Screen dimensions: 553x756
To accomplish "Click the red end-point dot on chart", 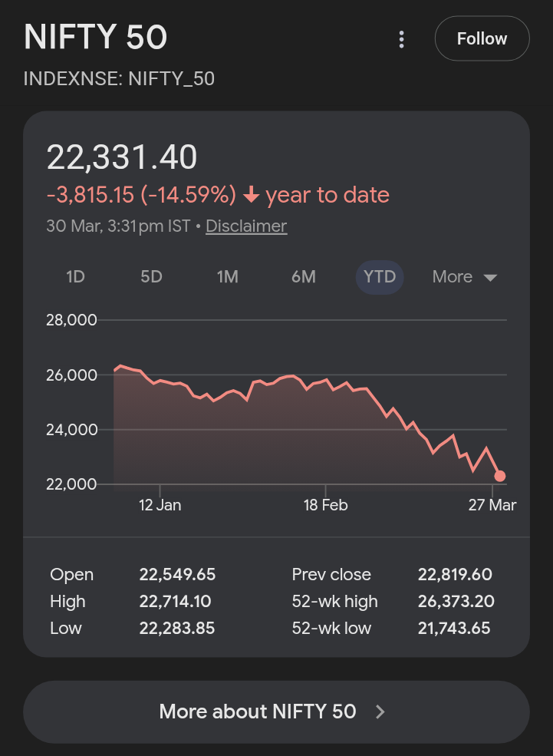I will pos(500,476).
